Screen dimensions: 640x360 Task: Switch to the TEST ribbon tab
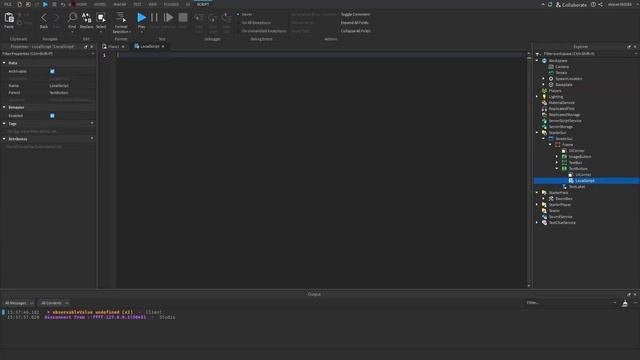137,4
